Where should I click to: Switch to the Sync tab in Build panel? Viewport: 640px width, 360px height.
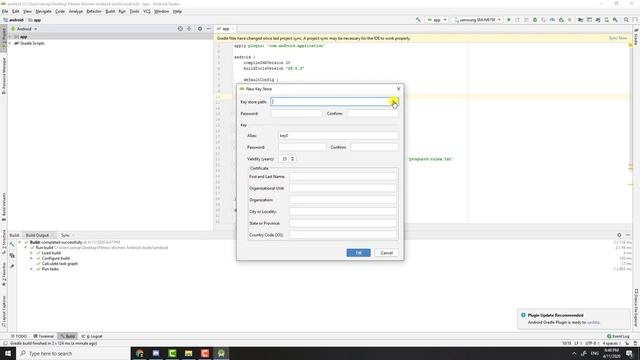tap(65, 236)
